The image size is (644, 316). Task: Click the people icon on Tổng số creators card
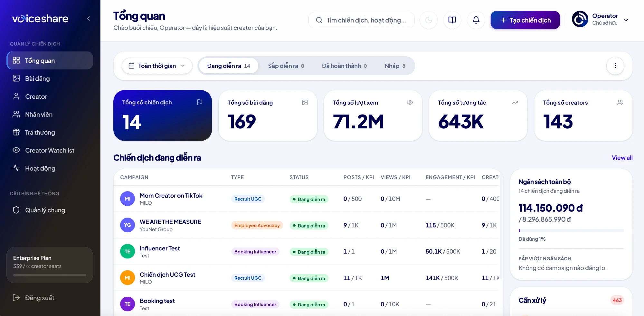click(620, 102)
